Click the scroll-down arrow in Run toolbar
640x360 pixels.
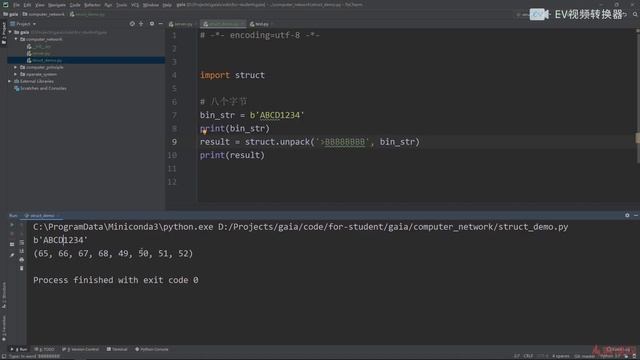click(x=21, y=234)
